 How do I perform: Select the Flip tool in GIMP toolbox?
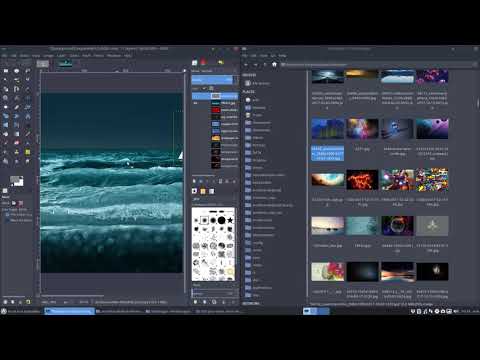tap(6, 125)
